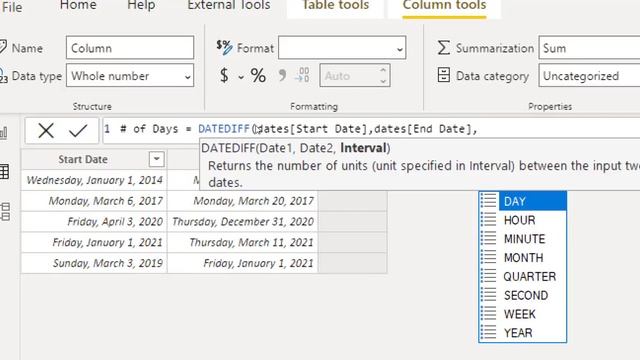Screen dimensions: 640x360
Task: Open the Home ribbon tab
Action: pos(78,5)
